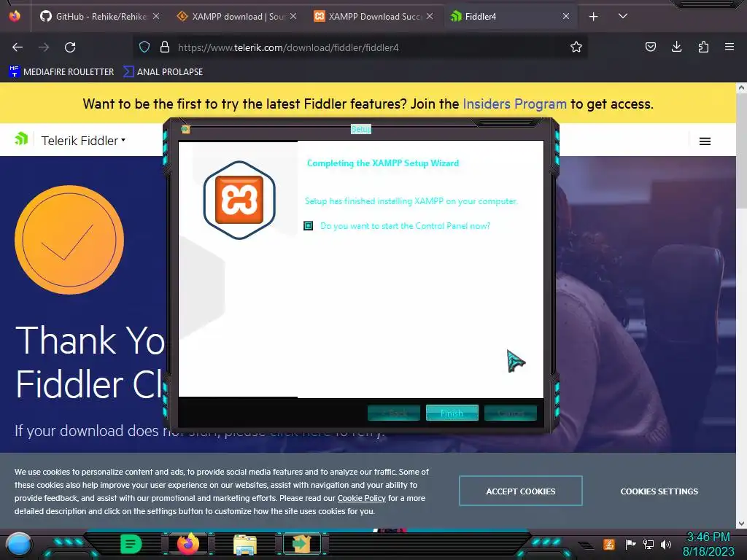Screen dimensions: 747x560
Task: Open File Explorer from the taskbar
Action: (x=245, y=544)
